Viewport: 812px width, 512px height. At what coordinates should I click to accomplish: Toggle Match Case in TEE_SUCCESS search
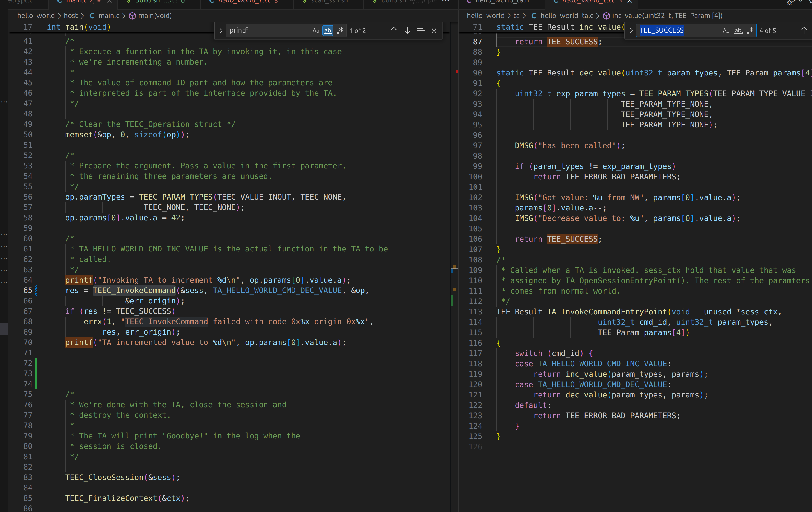tap(726, 30)
